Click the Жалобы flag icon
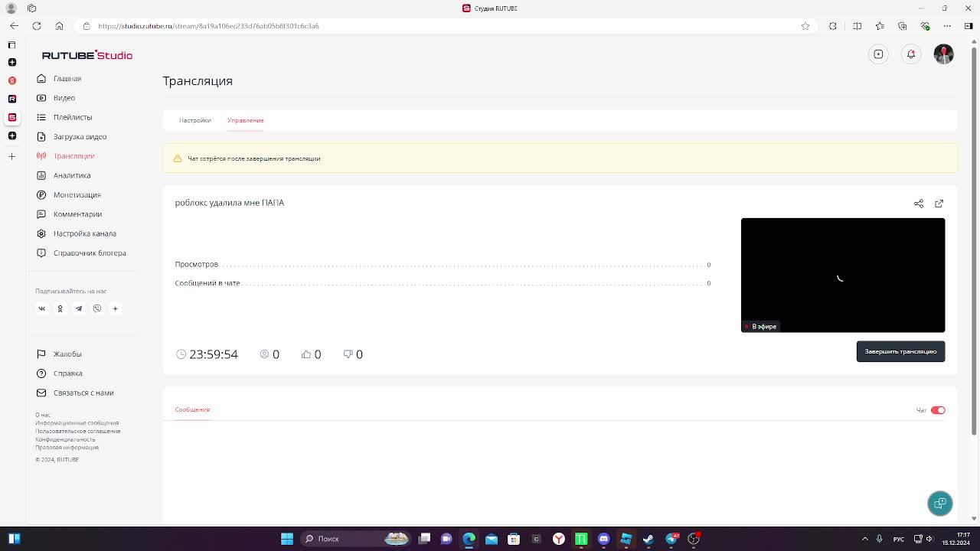The image size is (980, 551). pyautogui.click(x=41, y=354)
